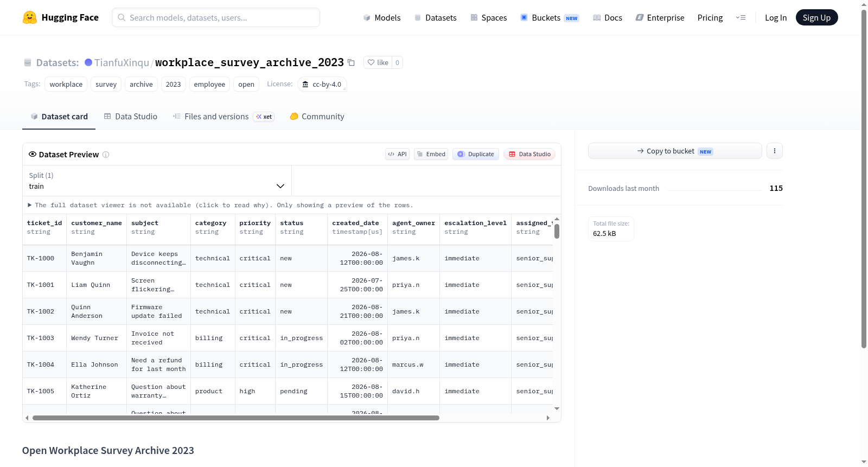Click the cc-by-4.0 license tag
This screenshot has width=868, height=467.
tap(322, 84)
